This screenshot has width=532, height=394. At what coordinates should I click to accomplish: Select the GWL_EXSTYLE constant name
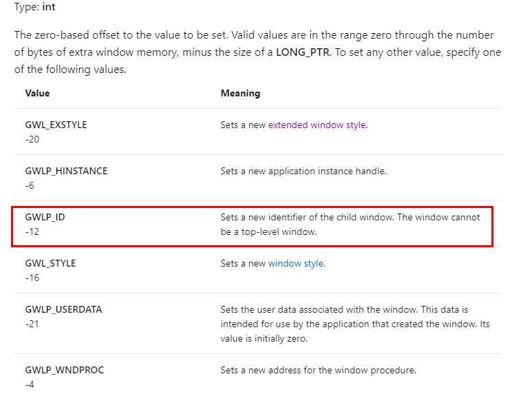[x=56, y=125]
